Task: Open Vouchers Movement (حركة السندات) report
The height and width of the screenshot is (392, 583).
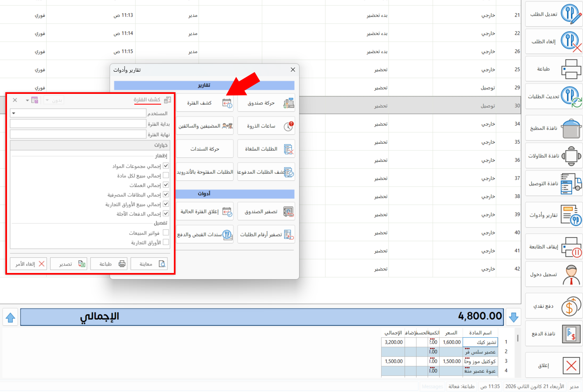Action: [205, 149]
